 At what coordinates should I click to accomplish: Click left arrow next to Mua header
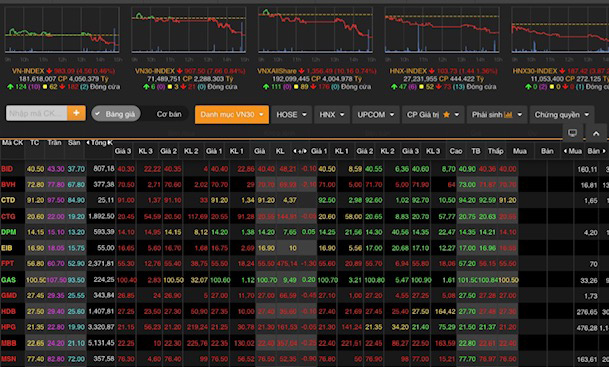pos(565,151)
